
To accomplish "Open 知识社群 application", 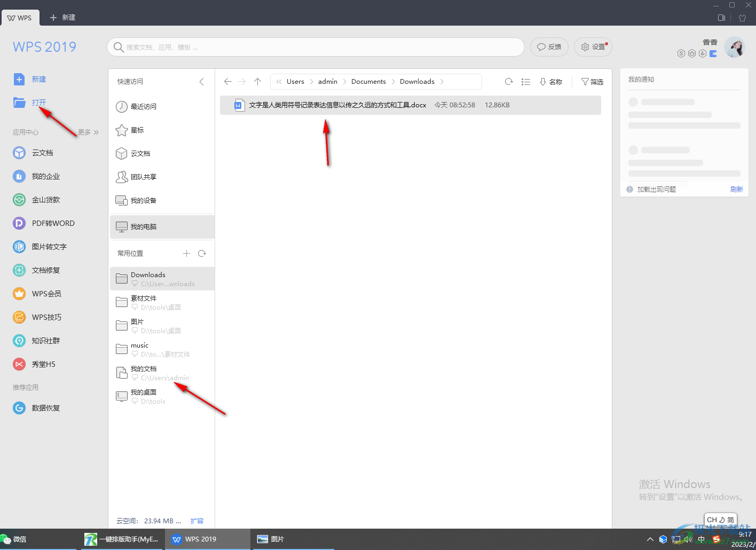I will pos(36,341).
